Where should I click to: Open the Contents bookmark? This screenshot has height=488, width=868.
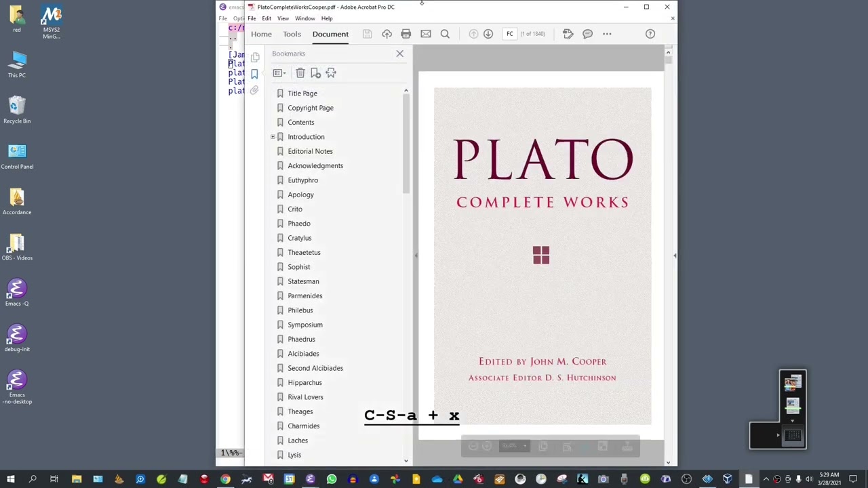click(301, 123)
